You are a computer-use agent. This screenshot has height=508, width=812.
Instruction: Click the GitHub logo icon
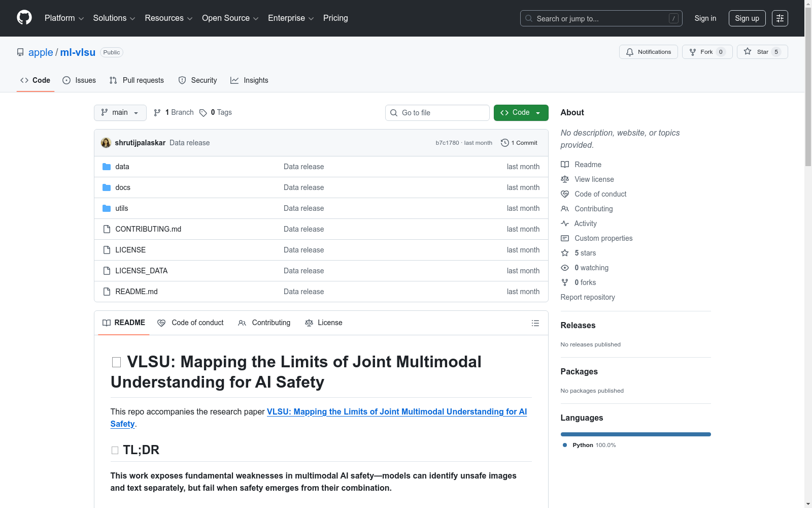click(24, 18)
